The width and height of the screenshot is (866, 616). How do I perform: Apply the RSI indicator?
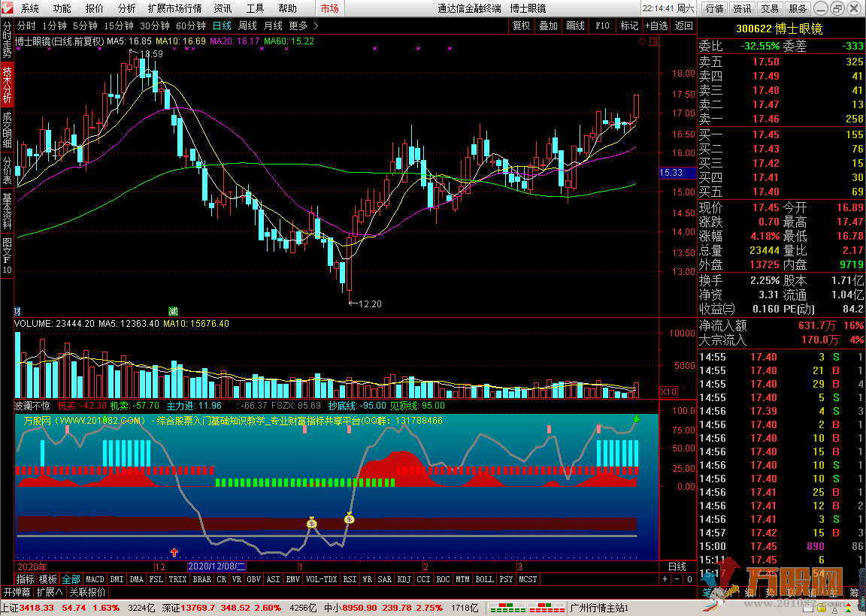pyautogui.click(x=350, y=580)
